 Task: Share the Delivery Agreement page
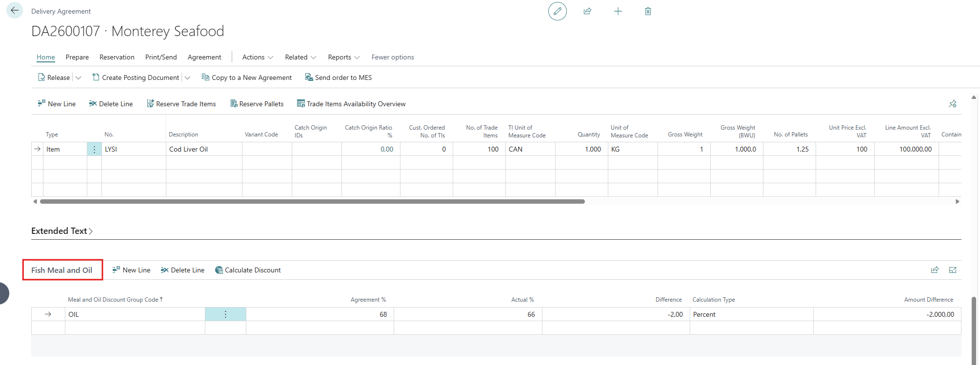tap(587, 11)
